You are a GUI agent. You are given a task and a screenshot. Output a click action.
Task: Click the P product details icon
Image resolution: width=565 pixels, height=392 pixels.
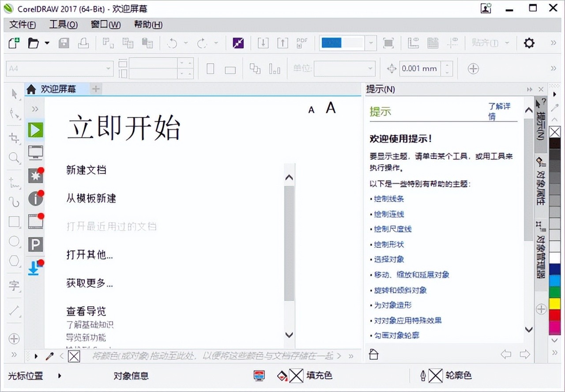(x=35, y=245)
